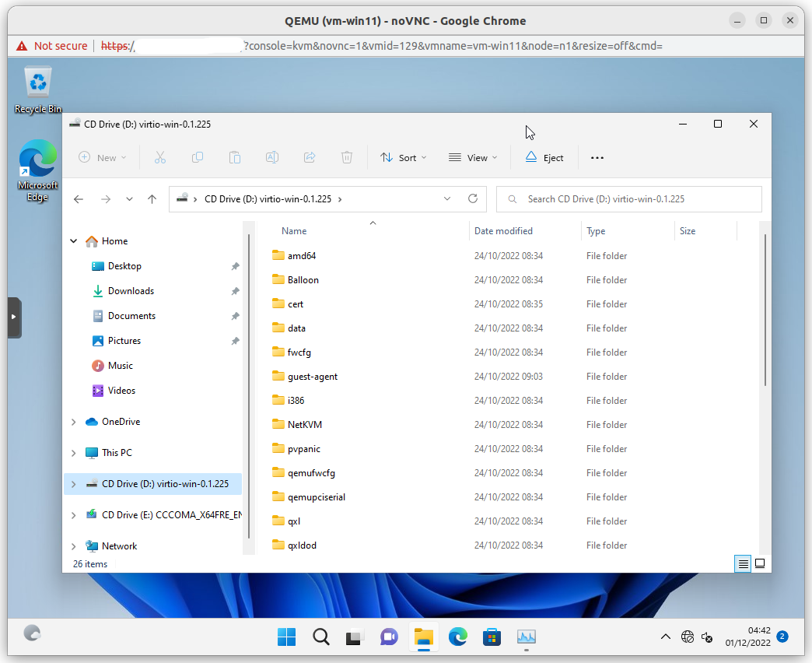The image size is (812, 663).
Task: Open Chat app on taskbar
Action: pyautogui.click(x=389, y=637)
